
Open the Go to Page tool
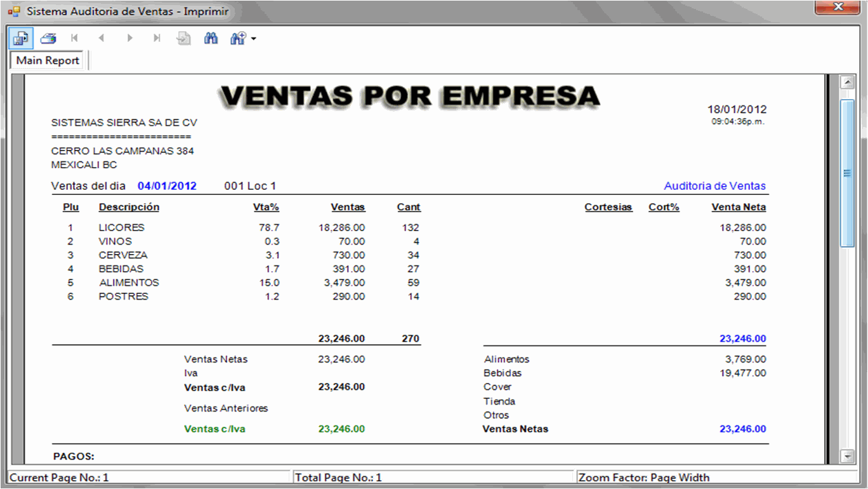click(x=183, y=39)
